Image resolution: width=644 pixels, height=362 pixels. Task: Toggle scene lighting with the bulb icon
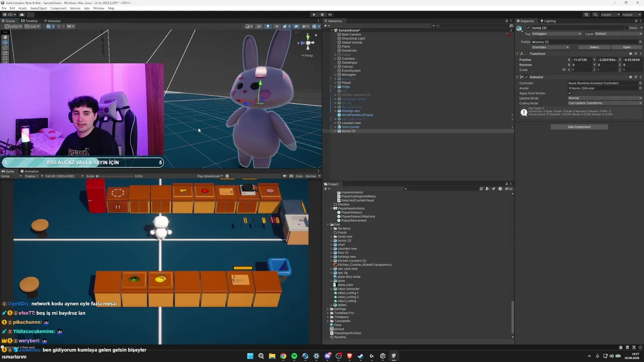268,26
